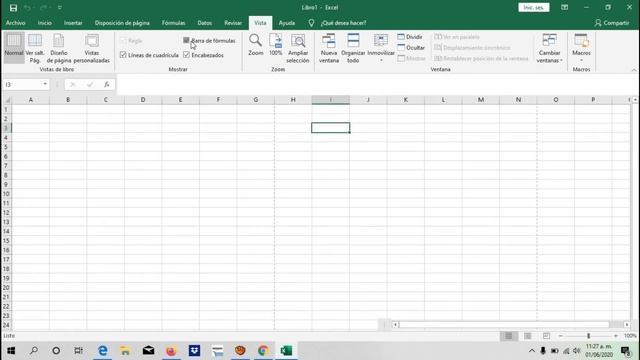Open the Name Box dropdown arrow
This screenshot has height=360, width=640.
[45, 84]
